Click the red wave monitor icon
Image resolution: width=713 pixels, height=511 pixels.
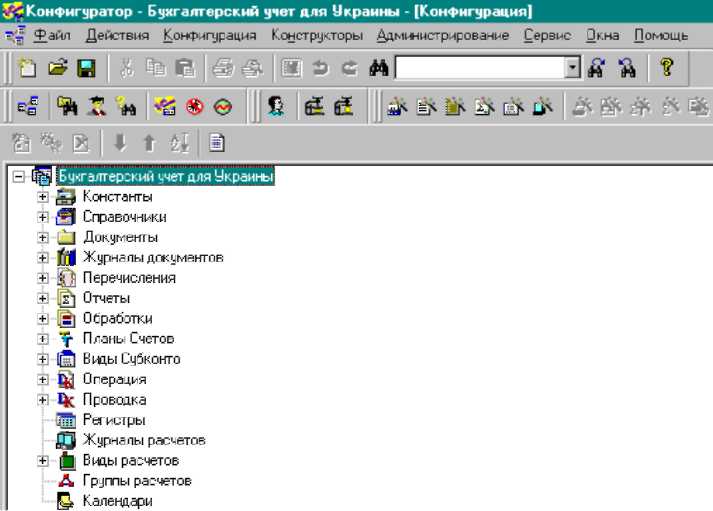pyautogui.click(x=223, y=107)
